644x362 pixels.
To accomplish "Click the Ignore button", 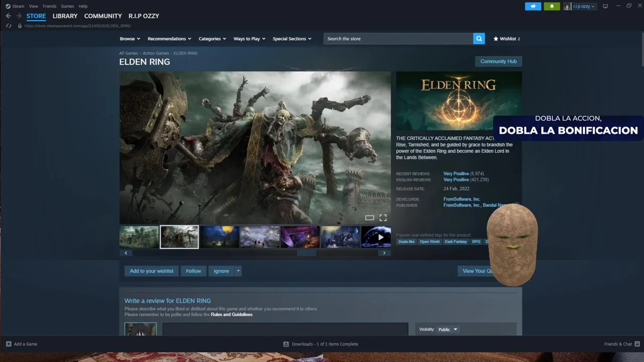I will pyautogui.click(x=221, y=271).
